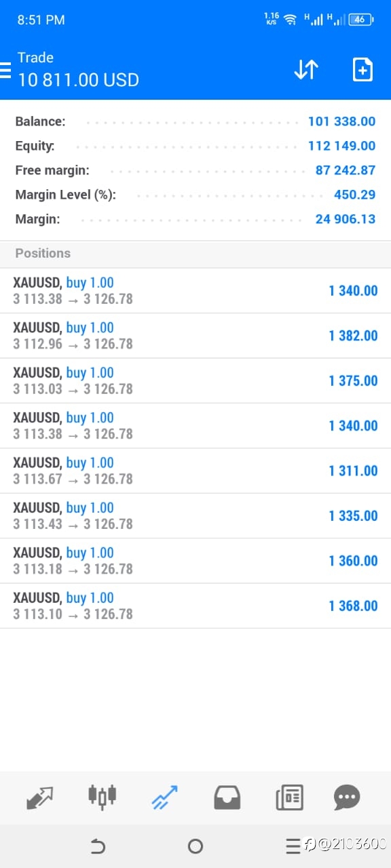This screenshot has height=868, width=391.
Task: Tap the sort positions arrows icon
Action: [306, 70]
